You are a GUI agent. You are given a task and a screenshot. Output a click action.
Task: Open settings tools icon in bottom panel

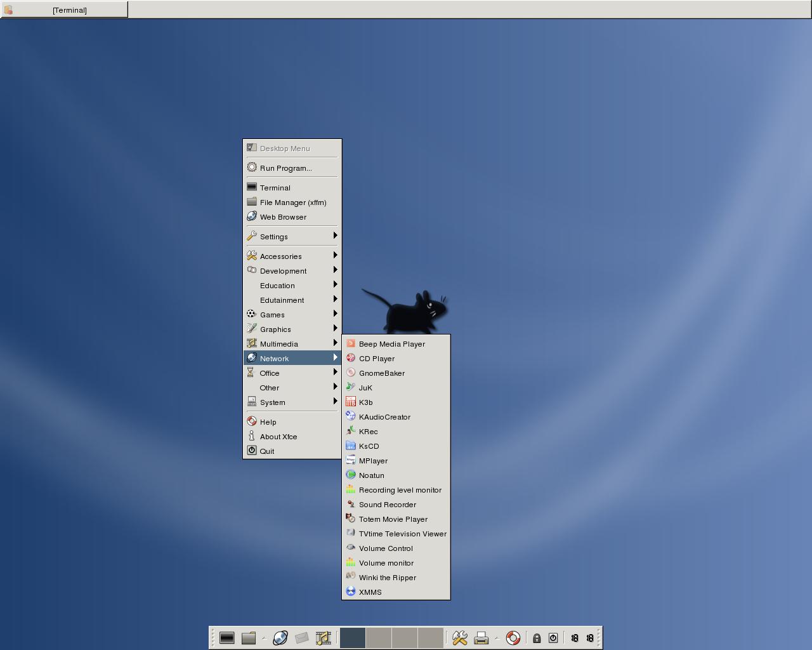click(x=460, y=638)
